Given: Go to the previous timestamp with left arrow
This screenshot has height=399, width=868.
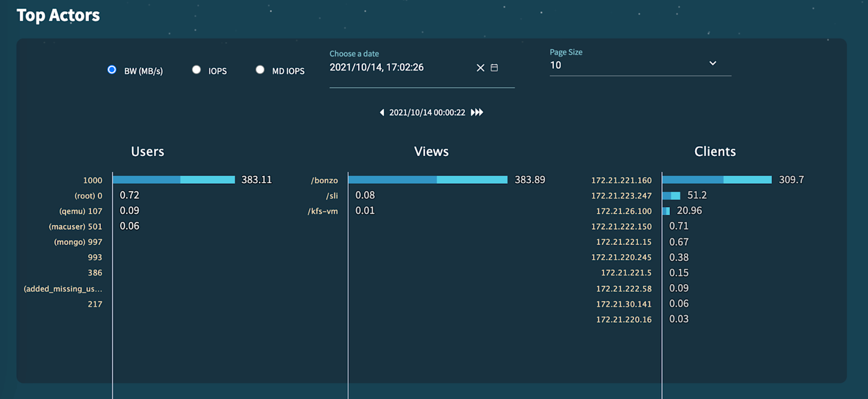Looking at the screenshot, I should coord(382,112).
